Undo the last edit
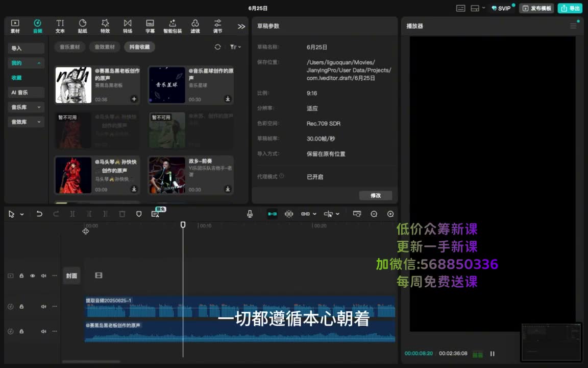588x368 pixels. coord(39,214)
